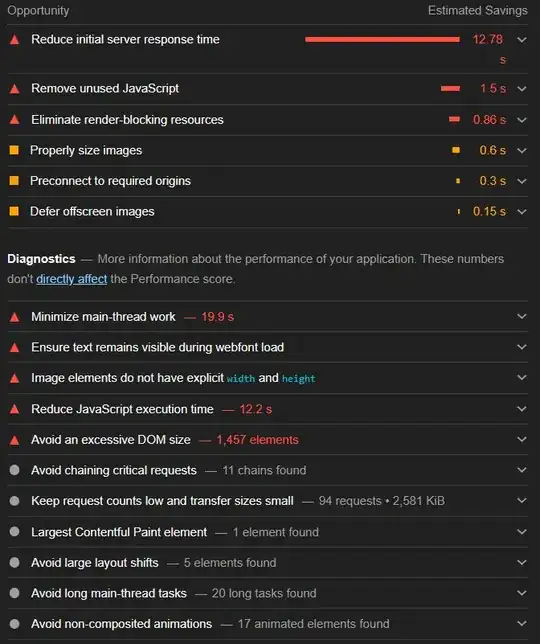The width and height of the screenshot is (540, 644).
Task: Click the Estimated Savings column header
Action: tap(478, 10)
